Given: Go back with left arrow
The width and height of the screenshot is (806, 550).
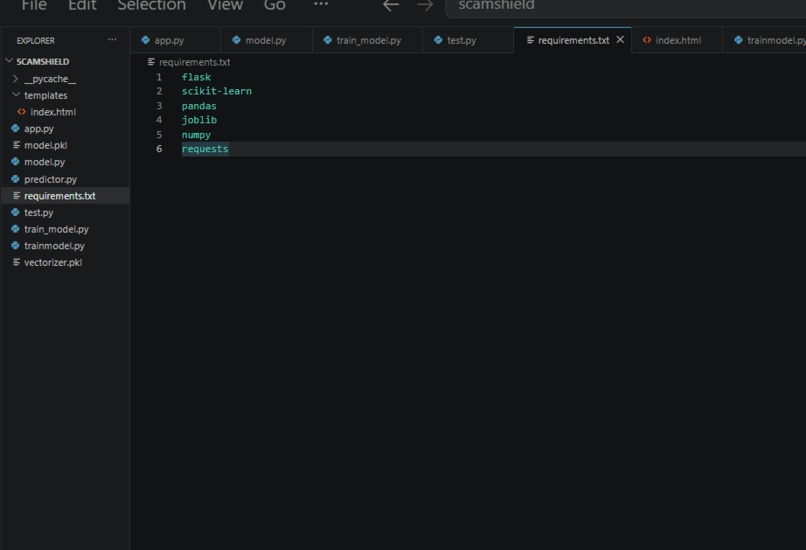Looking at the screenshot, I should click(391, 6).
